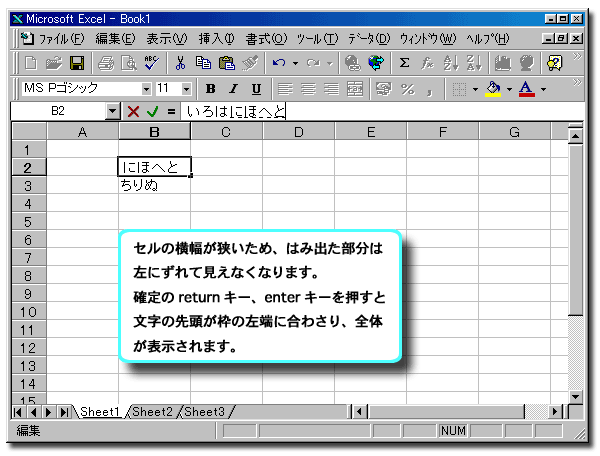
Task: Expand the font name dropdown
Action: (146, 89)
